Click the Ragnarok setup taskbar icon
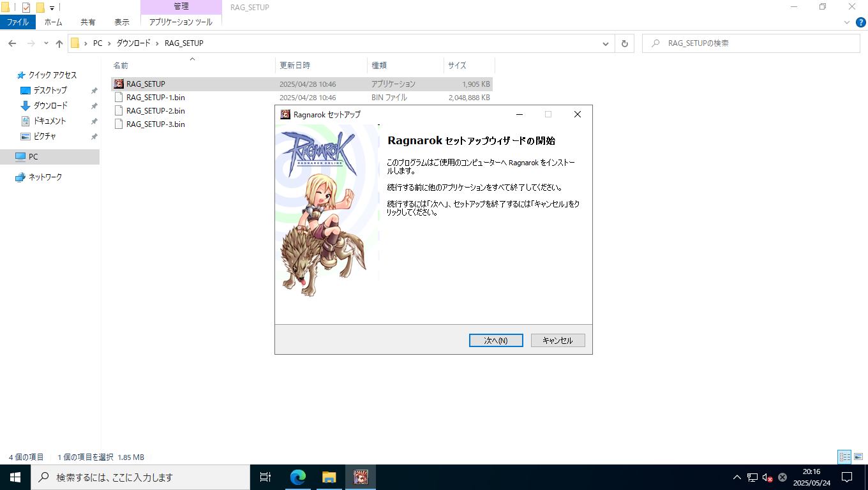The height and width of the screenshot is (490, 868). [x=361, y=477]
